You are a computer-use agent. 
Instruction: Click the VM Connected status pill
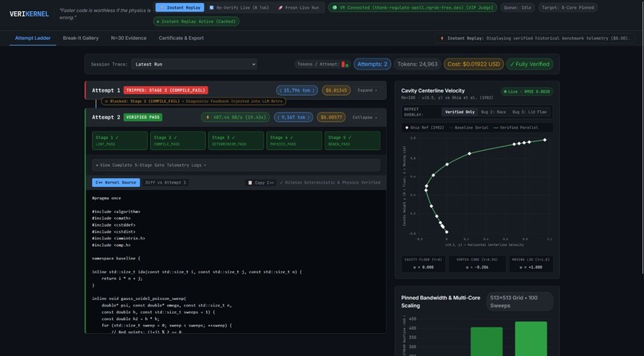(x=412, y=7)
